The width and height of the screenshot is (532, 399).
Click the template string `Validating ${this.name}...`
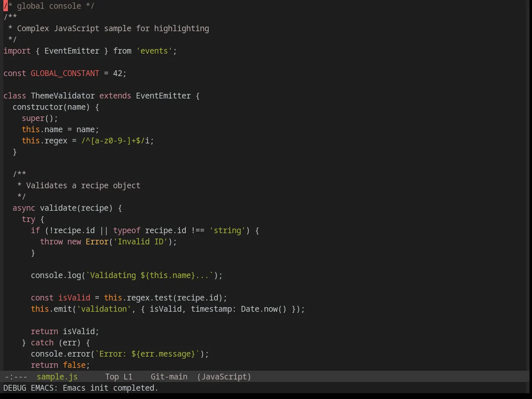tap(150, 275)
